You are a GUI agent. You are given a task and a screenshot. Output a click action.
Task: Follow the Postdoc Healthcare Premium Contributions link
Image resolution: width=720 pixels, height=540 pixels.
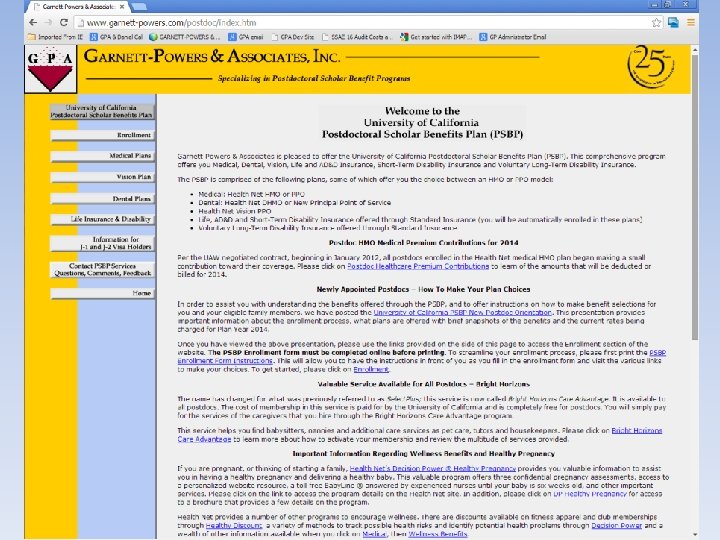point(418,266)
